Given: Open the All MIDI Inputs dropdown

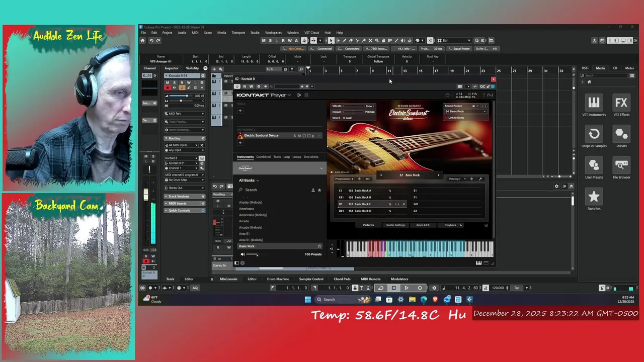Looking at the screenshot, I should point(182,145).
